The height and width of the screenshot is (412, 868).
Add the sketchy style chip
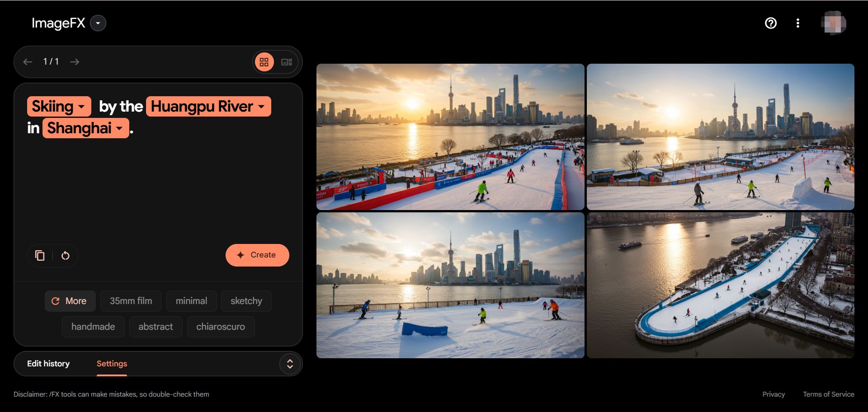pyautogui.click(x=246, y=301)
